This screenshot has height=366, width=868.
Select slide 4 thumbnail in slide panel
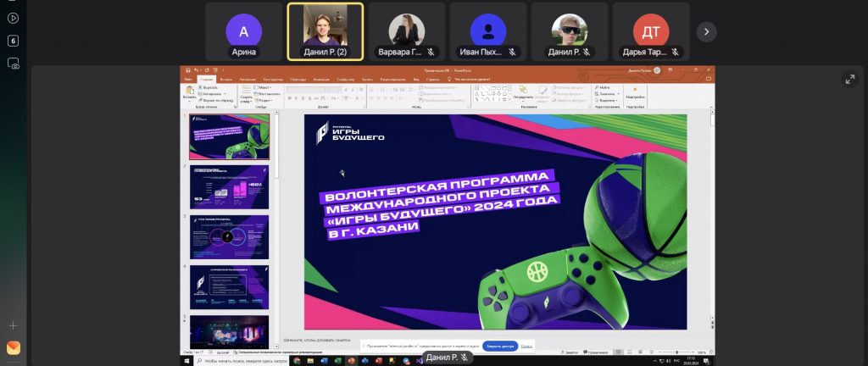229,287
